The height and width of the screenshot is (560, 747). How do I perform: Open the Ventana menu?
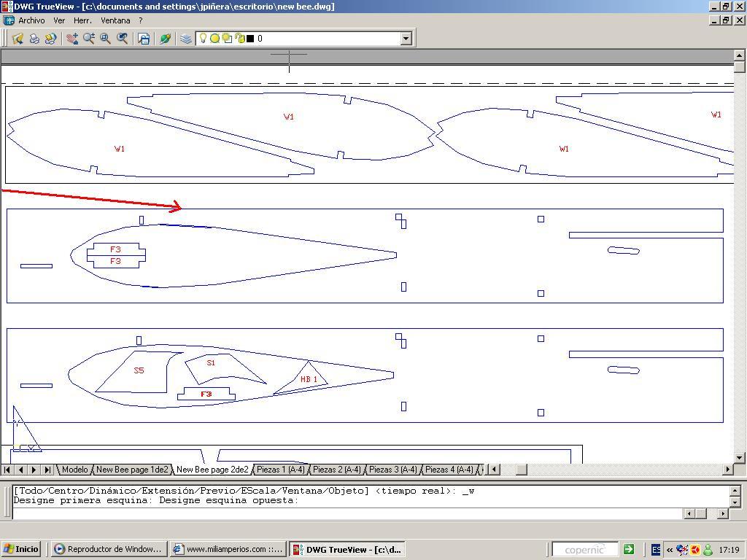click(x=115, y=20)
